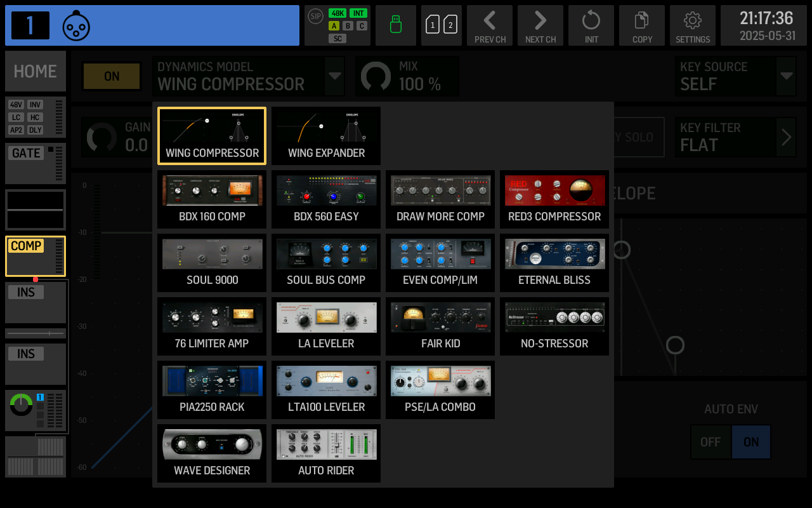Click the XLR input connector icon
The height and width of the screenshot is (508, 812).
[x=76, y=26]
